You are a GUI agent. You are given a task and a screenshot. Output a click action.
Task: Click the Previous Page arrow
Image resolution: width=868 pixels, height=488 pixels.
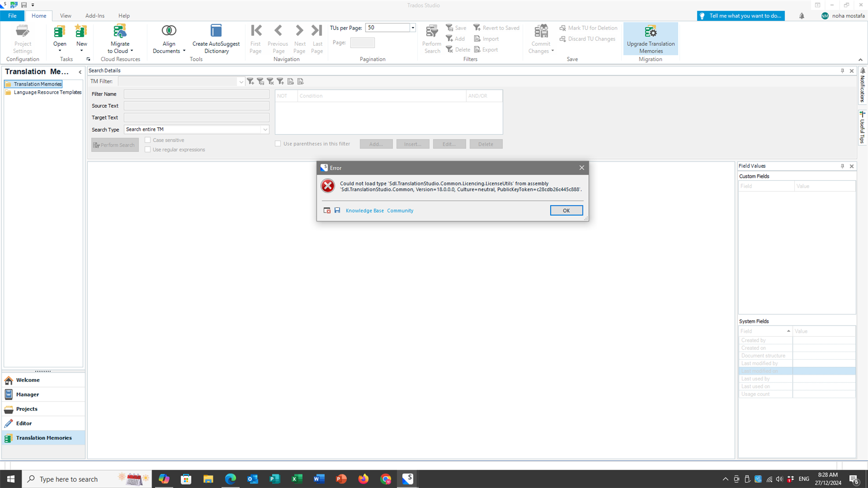point(278,30)
